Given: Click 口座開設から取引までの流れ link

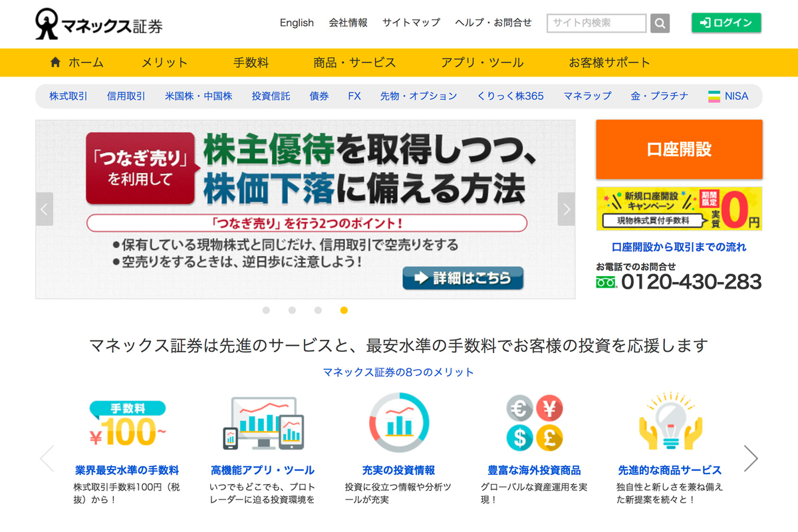Looking at the screenshot, I should pos(679,247).
